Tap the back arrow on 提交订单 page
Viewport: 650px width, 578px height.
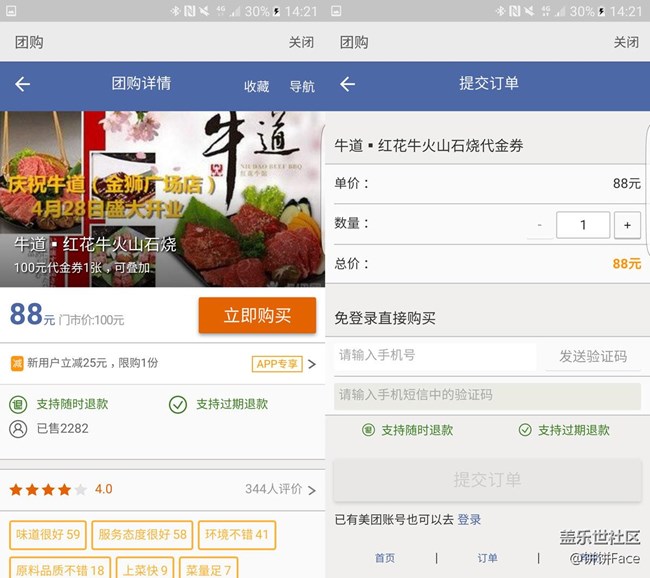pyautogui.click(x=347, y=85)
